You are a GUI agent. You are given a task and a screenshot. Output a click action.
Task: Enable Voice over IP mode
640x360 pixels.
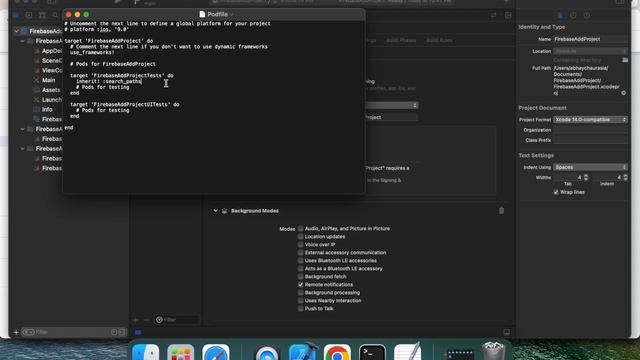click(301, 244)
